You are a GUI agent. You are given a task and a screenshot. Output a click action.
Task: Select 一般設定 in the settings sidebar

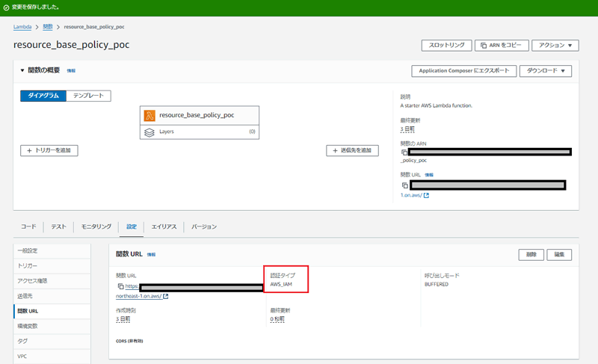(52, 251)
